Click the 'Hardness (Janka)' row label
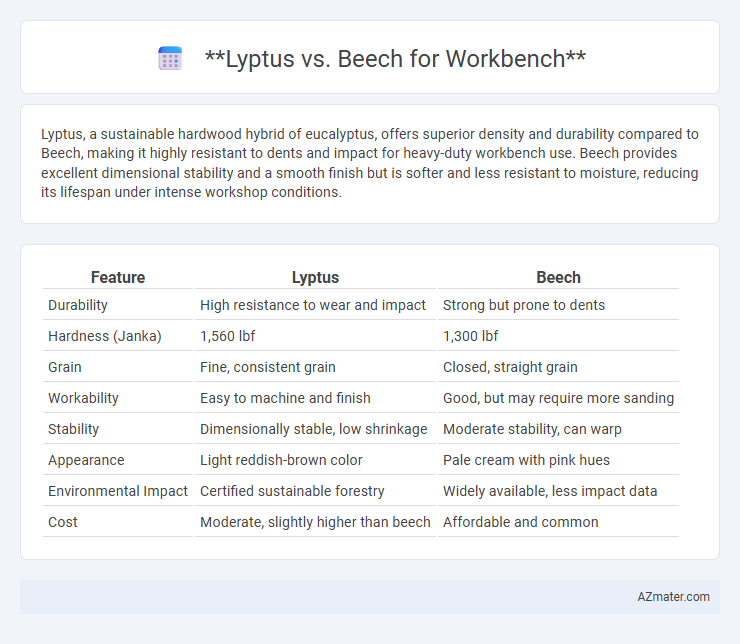Image resolution: width=740 pixels, height=644 pixels. pos(105,336)
